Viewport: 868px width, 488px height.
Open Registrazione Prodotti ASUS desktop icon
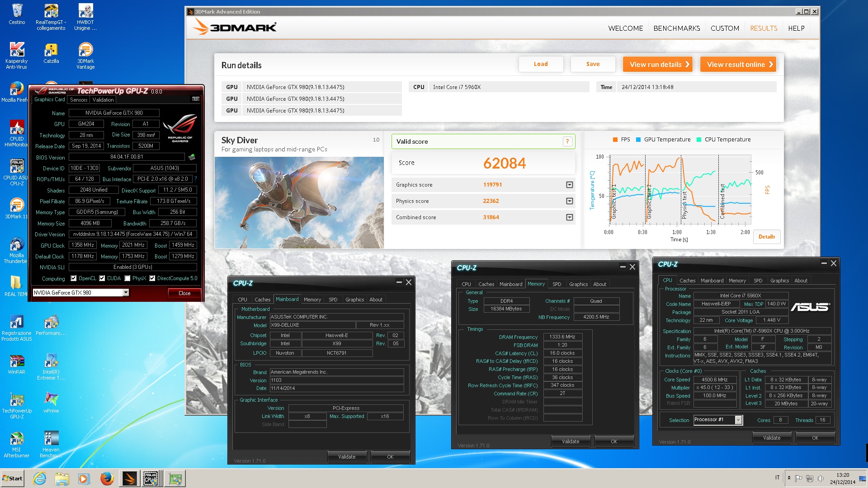(x=17, y=328)
